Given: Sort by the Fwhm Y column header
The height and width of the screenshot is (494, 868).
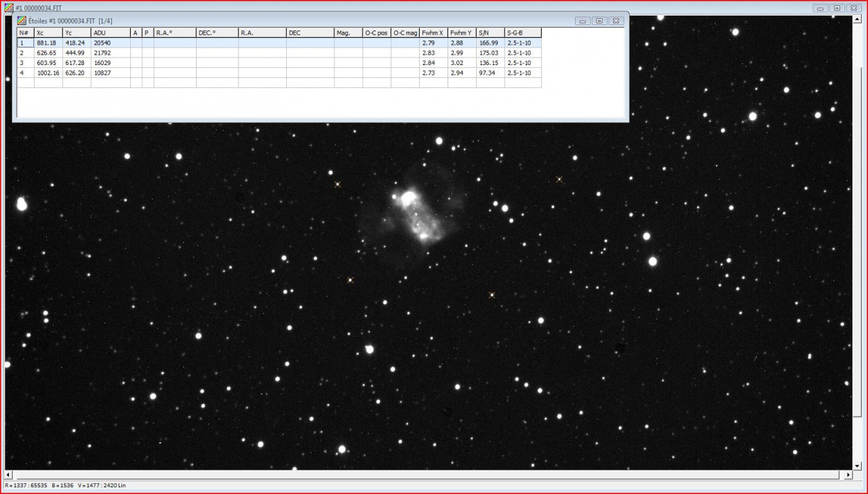Looking at the screenshot, I should pos(462,33).
